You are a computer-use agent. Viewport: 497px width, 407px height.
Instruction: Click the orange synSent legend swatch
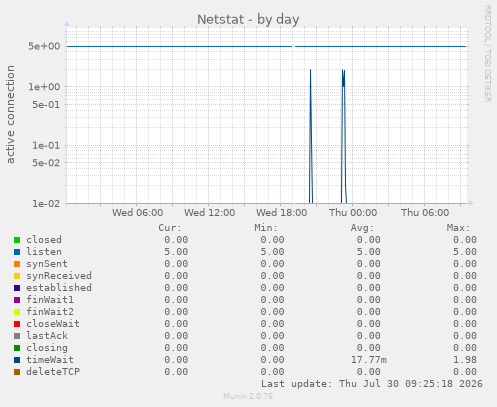coord(17,264)
